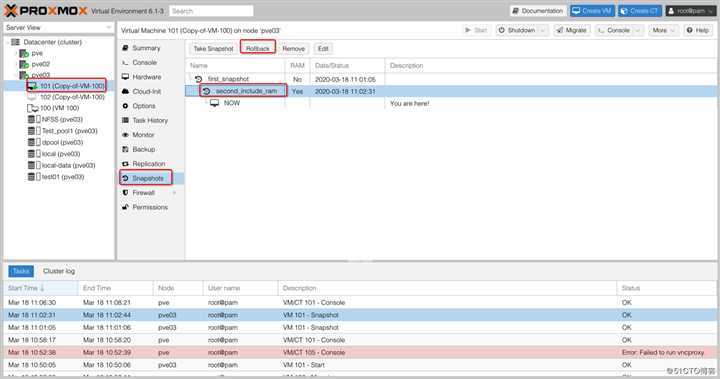The height and width of the screenshot is (379, 720).
Task: Click the Console terminal icon in side menu
Action: tap(125, 62)
